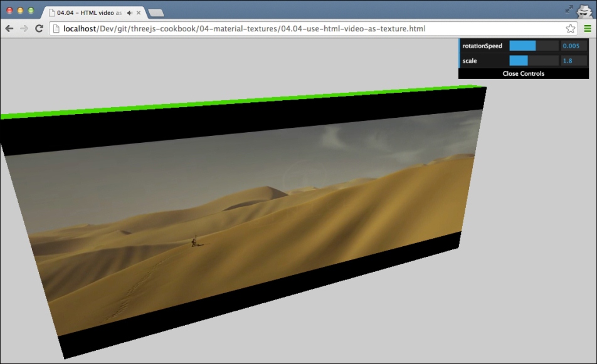
Task: Adjust the scale slider
Action: [534, 61]
